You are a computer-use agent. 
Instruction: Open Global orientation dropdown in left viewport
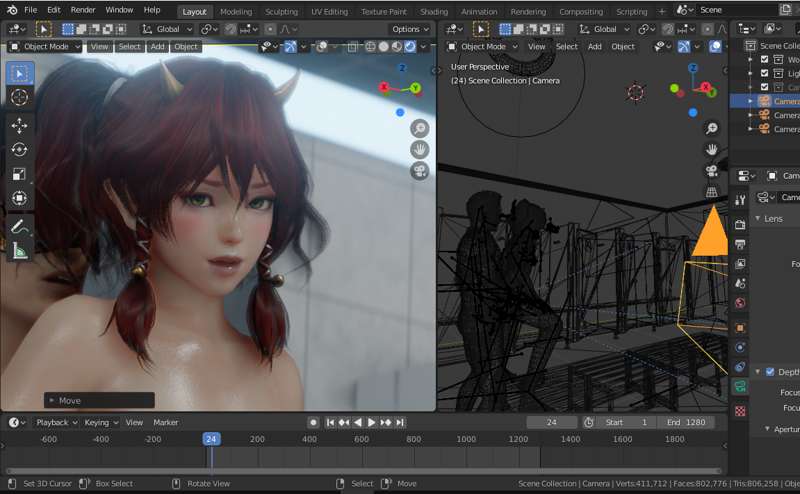click(168, 29)
